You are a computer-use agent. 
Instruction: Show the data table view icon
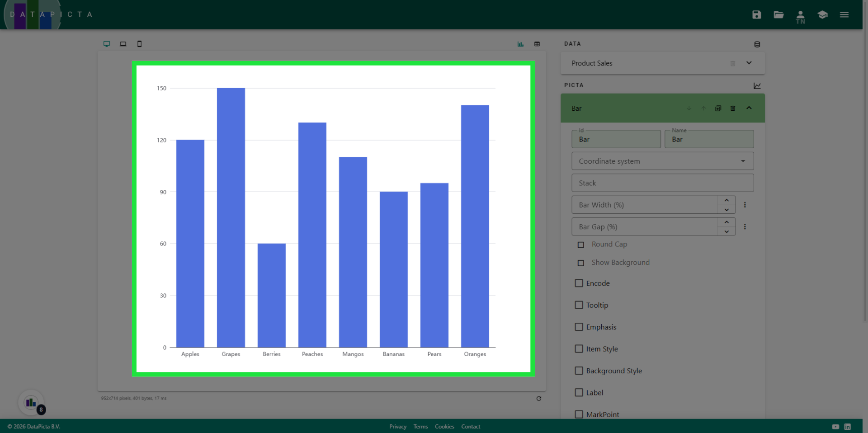pos(537,44)
